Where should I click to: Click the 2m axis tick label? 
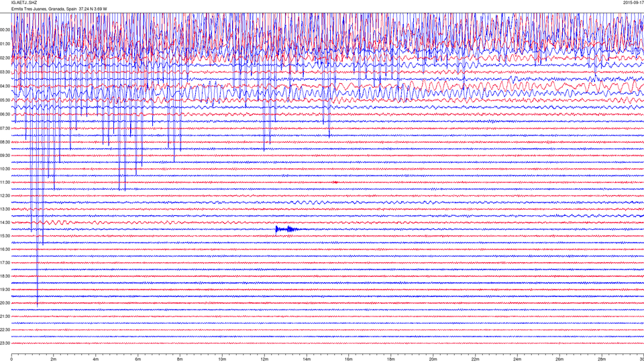54,359
